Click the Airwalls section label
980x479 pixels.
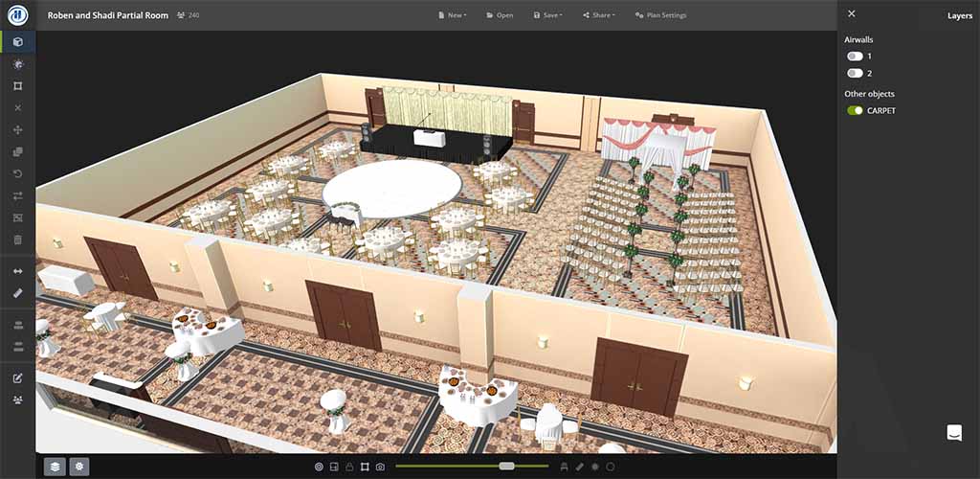(858, 39)
